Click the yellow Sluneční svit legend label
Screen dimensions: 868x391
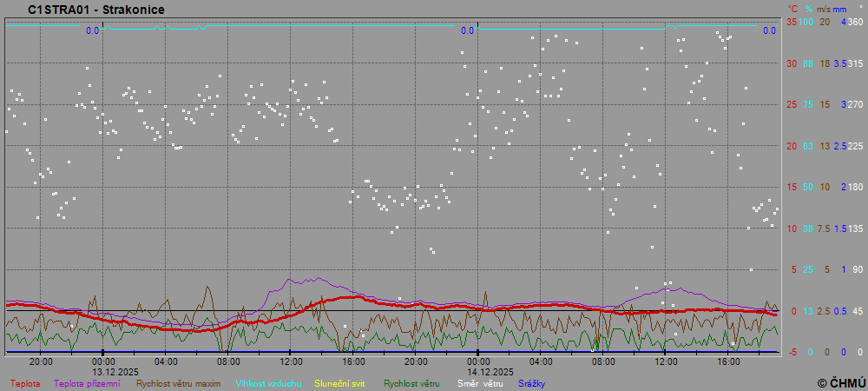click(x=340, y=383)
